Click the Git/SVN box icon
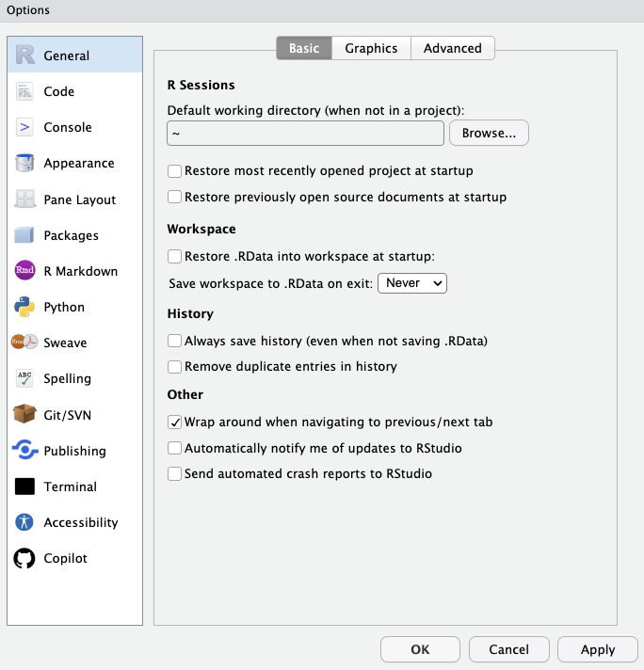 (25, 415)
